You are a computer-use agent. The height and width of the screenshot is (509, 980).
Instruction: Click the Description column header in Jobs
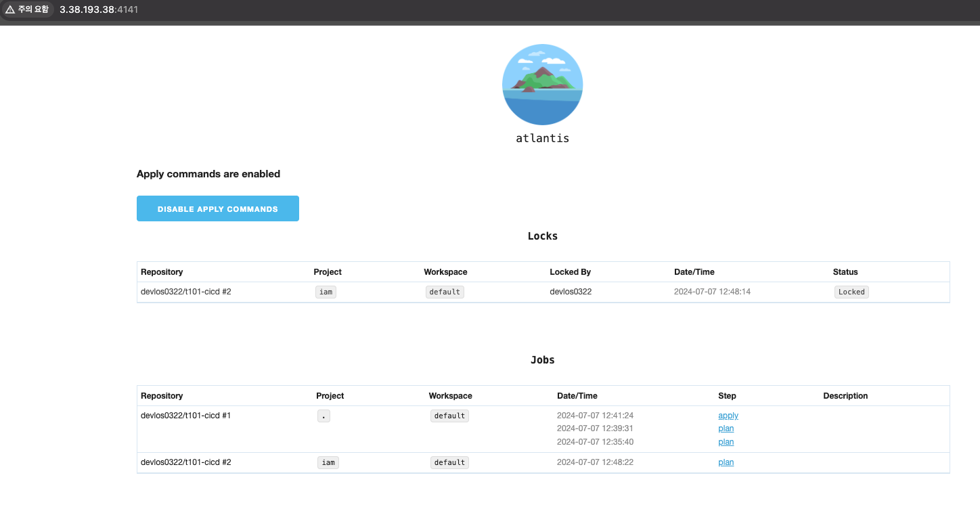(x=845, y=396)
